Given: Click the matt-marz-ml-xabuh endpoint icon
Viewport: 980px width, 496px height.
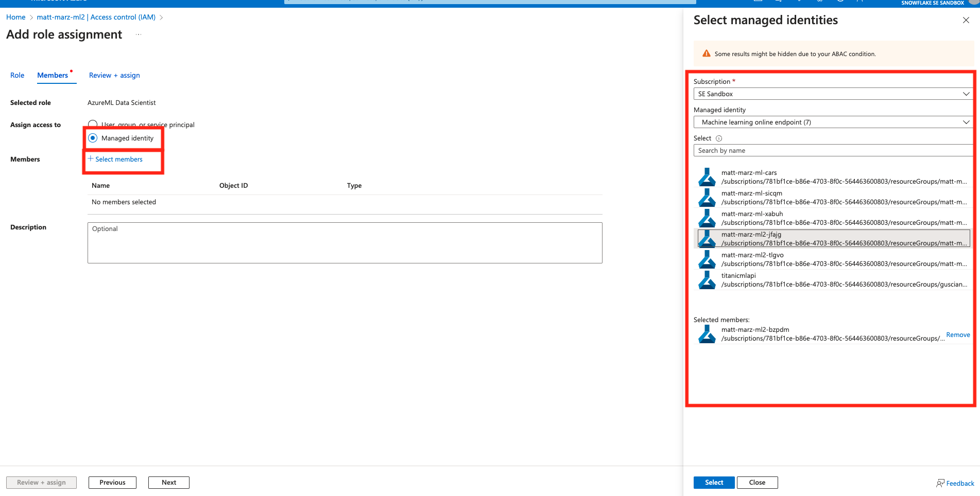Looking at the screenshot, I should pyautogui.click(x=707, y=218).
